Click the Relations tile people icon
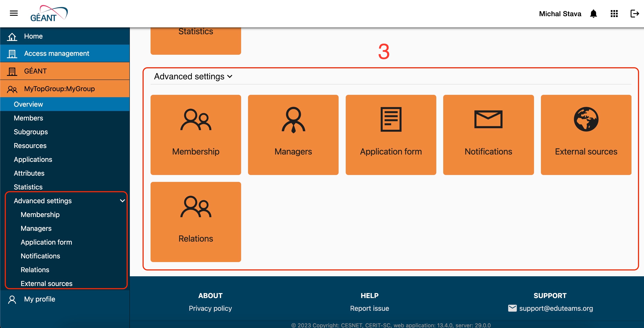The width and height of the screenshot is (644, 328). coord(196,206)
